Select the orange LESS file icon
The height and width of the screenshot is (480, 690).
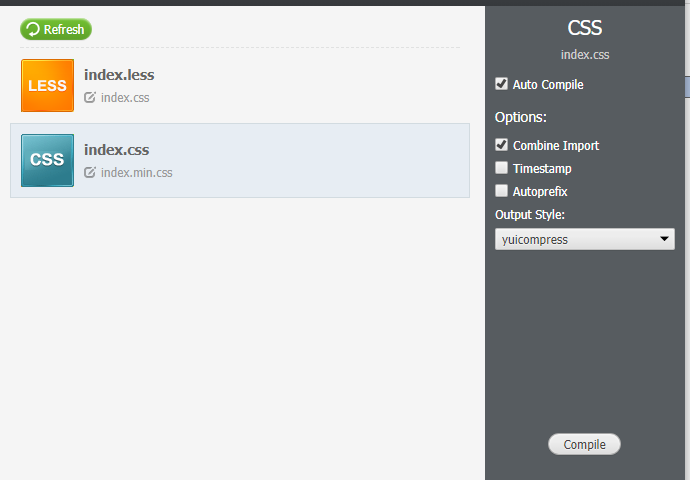point(48,85)
